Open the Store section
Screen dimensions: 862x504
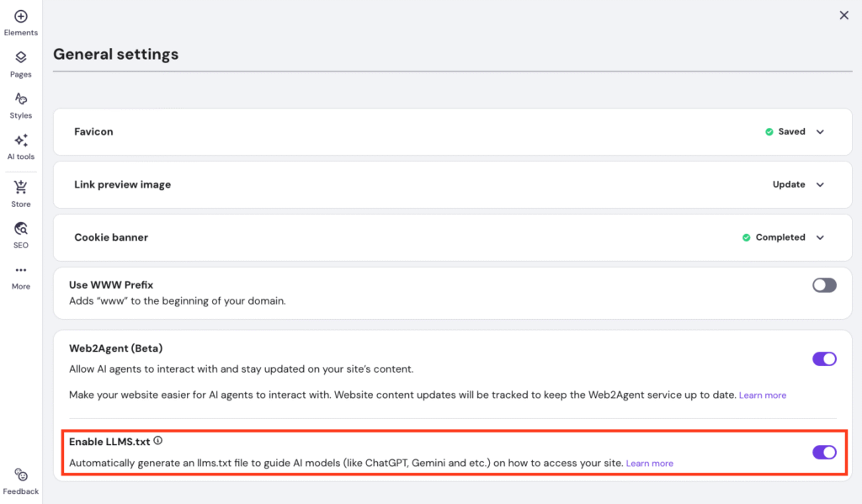[x=20, y=190]
